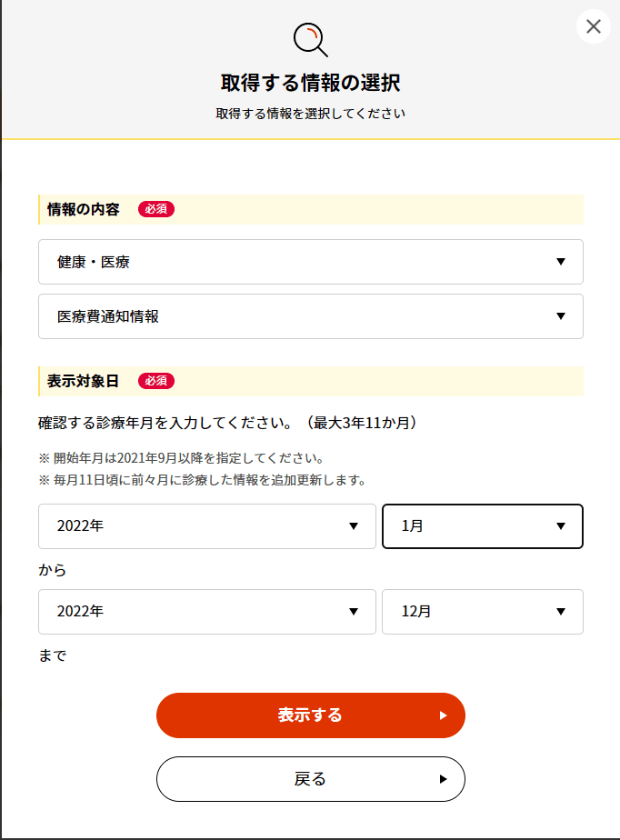Click the まで label below end date
620x840 pixels.
pyautogui.click(x=52, y=655)
